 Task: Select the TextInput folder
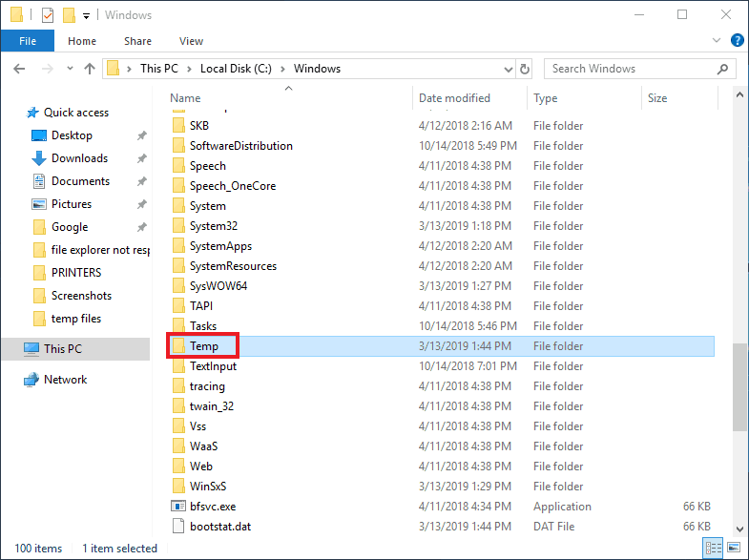click(x=213, y=366)
